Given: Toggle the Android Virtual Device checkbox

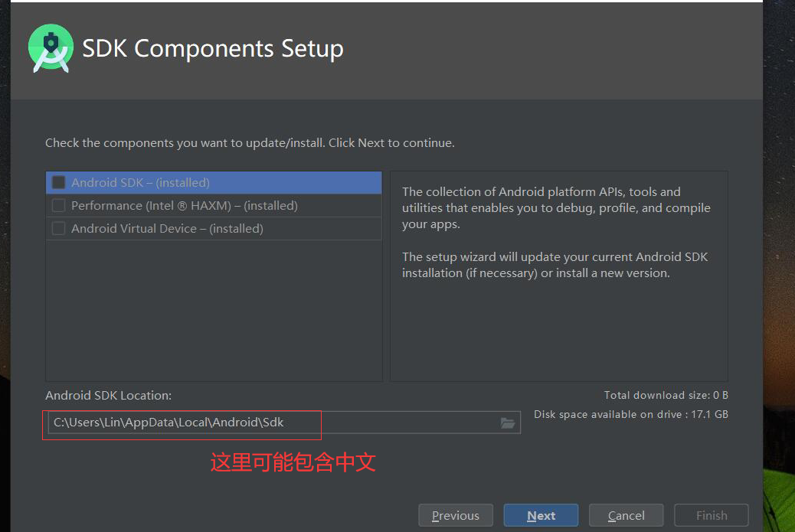Looking at the screenshot, I should [x=59, y=229].
